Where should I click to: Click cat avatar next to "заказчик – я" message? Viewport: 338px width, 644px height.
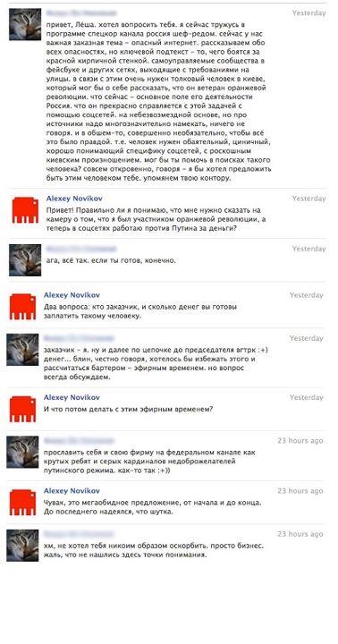tap(22, 350)
